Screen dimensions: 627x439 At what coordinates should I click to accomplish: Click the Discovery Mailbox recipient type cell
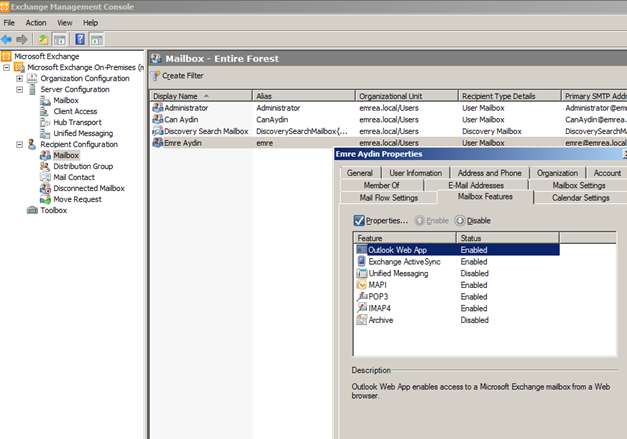pos(492,131)
